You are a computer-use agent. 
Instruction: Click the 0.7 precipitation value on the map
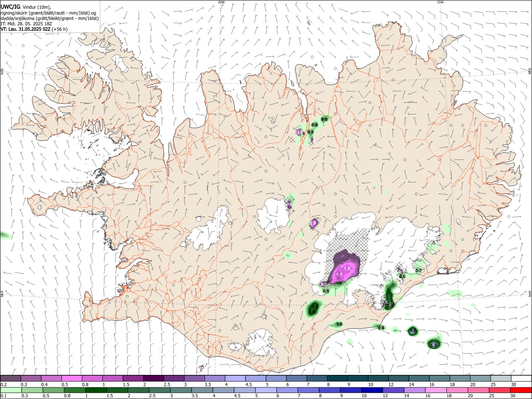click(419, 271)
